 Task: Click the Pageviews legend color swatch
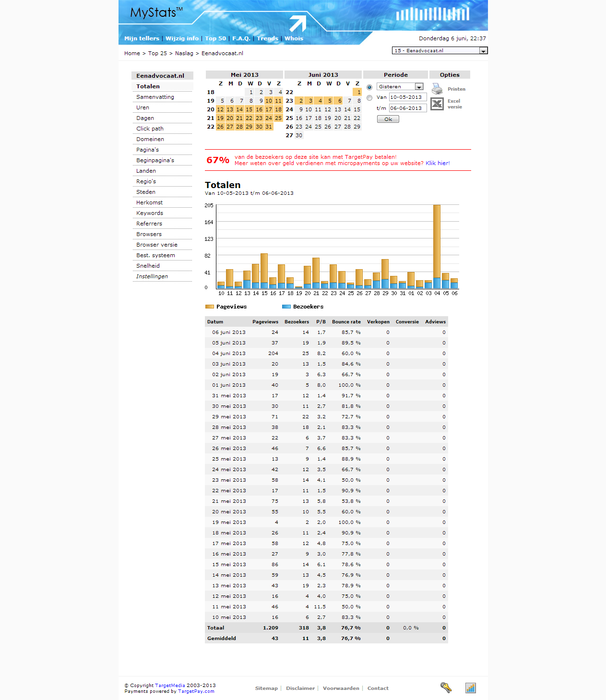(209, 307)
